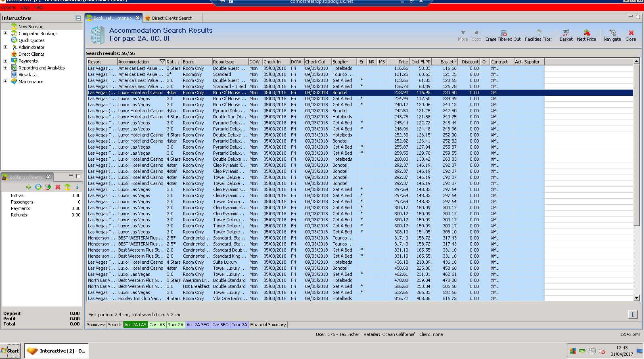Click the info button below the results table
644x359 pixels.
pyautogui.click(x=632, y=315)
